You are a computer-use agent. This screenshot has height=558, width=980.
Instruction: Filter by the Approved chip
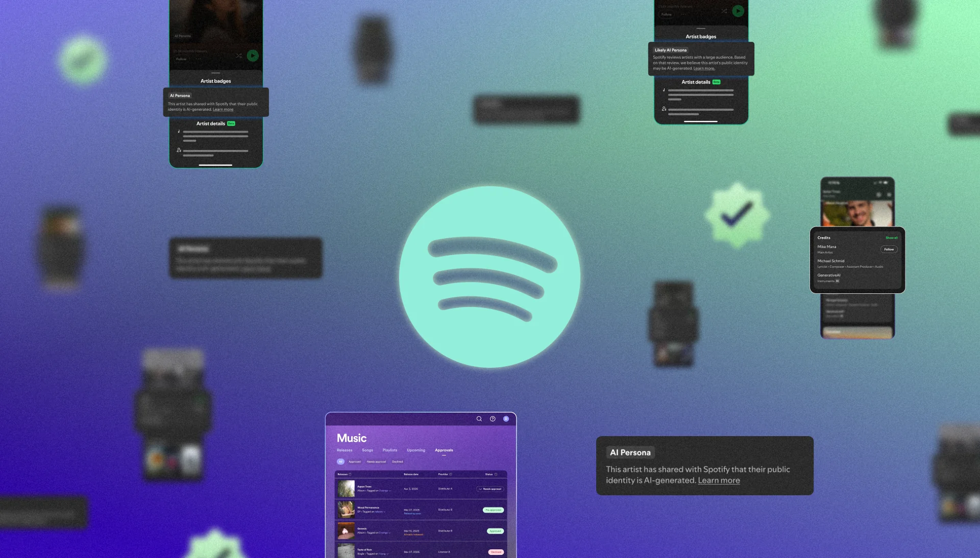pos(355,462)
